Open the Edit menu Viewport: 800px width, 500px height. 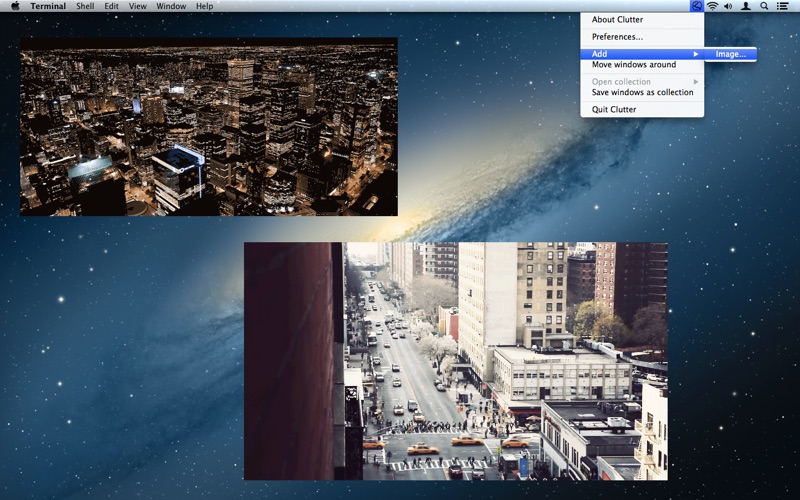click(x=111, y=6)
